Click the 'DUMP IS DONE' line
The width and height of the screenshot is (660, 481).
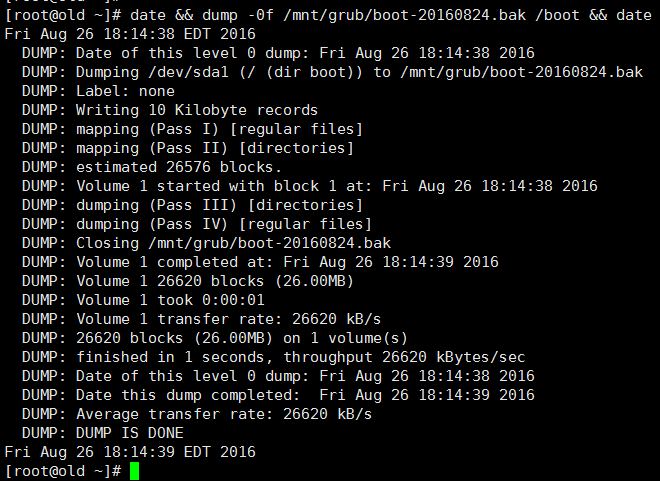[x=103, y=433]
